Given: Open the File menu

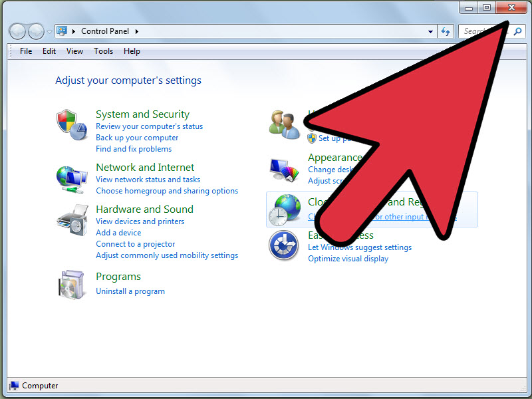Looking at the screenshot, I should pyautogui.click(x=26, y=51).
